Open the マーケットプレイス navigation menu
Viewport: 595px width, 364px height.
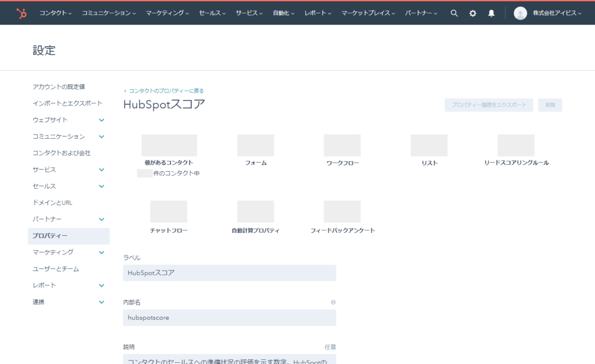point(368,13)
